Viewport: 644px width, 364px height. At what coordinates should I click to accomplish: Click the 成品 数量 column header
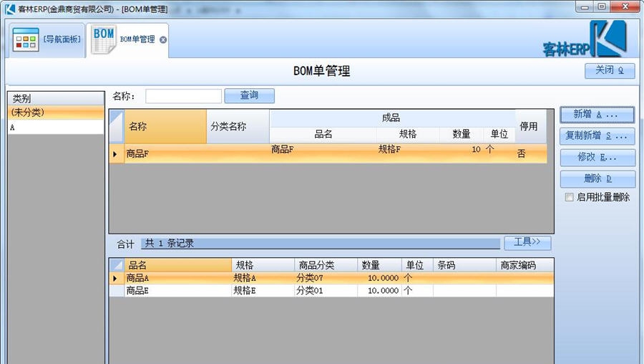click(x=461, y=135)
